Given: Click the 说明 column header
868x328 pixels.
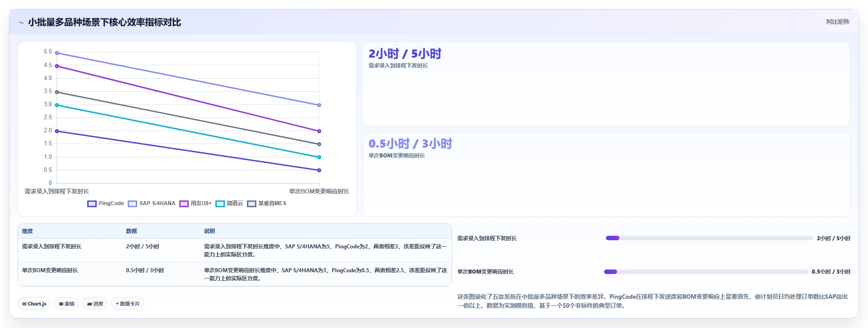Looking at the screenshot, I should [210, 231].
